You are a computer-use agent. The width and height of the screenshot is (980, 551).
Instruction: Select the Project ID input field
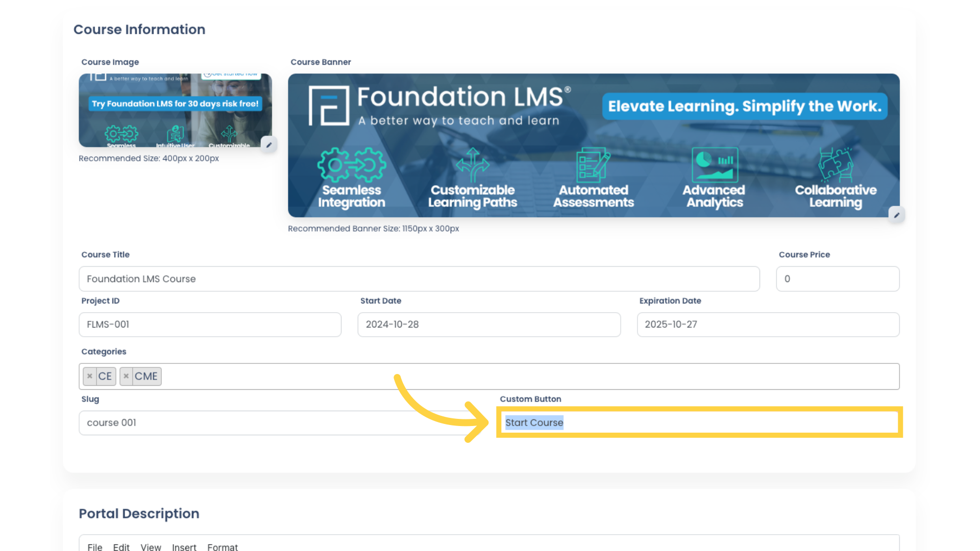pos(210,324)
